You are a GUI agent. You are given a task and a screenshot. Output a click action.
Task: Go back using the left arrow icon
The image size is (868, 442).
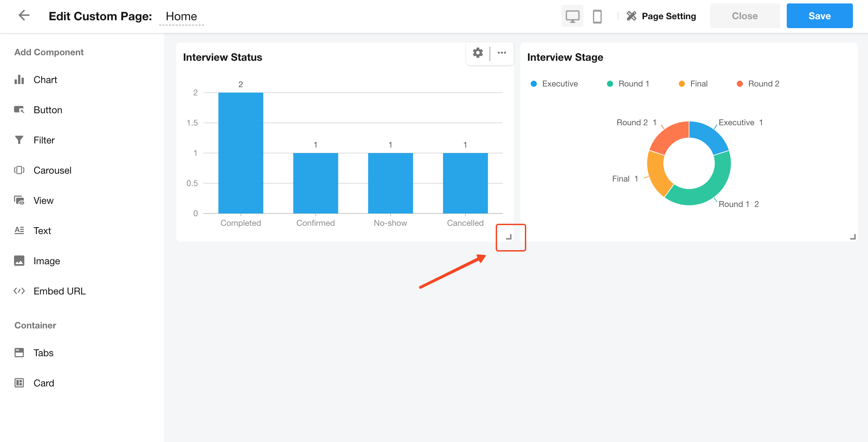[24, 15]
